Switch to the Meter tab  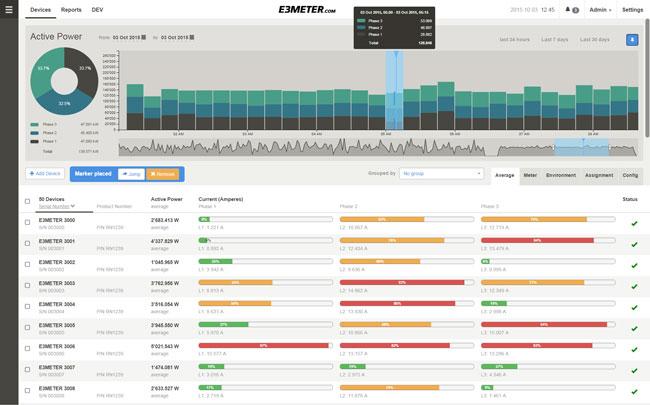(x=530, y=175)
